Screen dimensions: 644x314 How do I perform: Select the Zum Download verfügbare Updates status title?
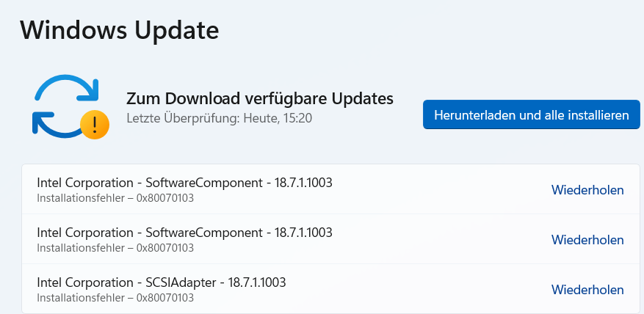coord(259,98)
